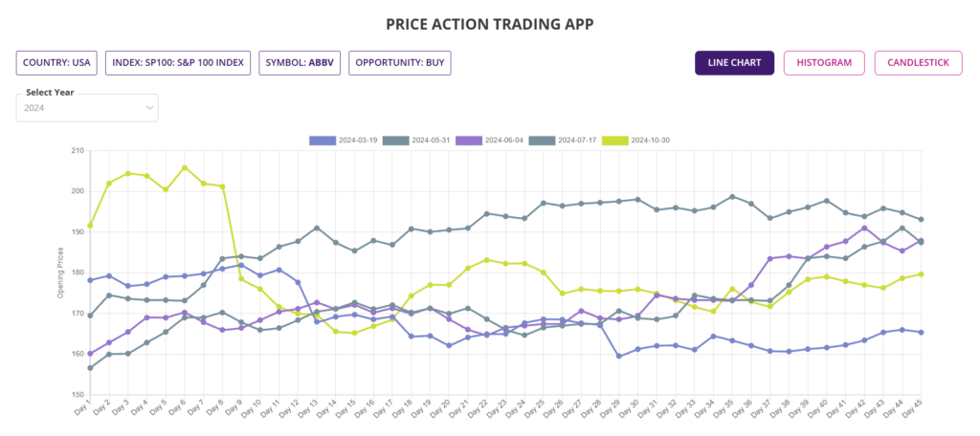Viewport: 980px width, 436px height.
Task: Toggle the 2024-03-19 series in legend
Action: [x=357, y=141]
